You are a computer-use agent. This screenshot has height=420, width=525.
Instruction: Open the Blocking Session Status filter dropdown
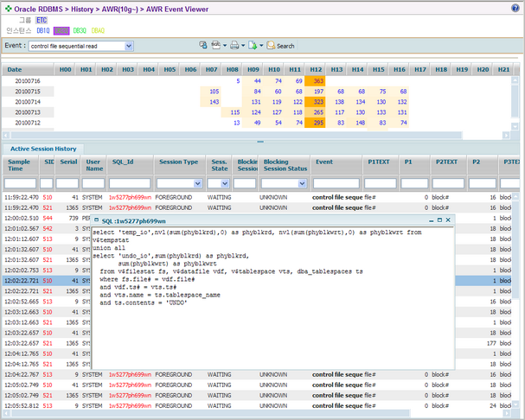pos(303,183)
